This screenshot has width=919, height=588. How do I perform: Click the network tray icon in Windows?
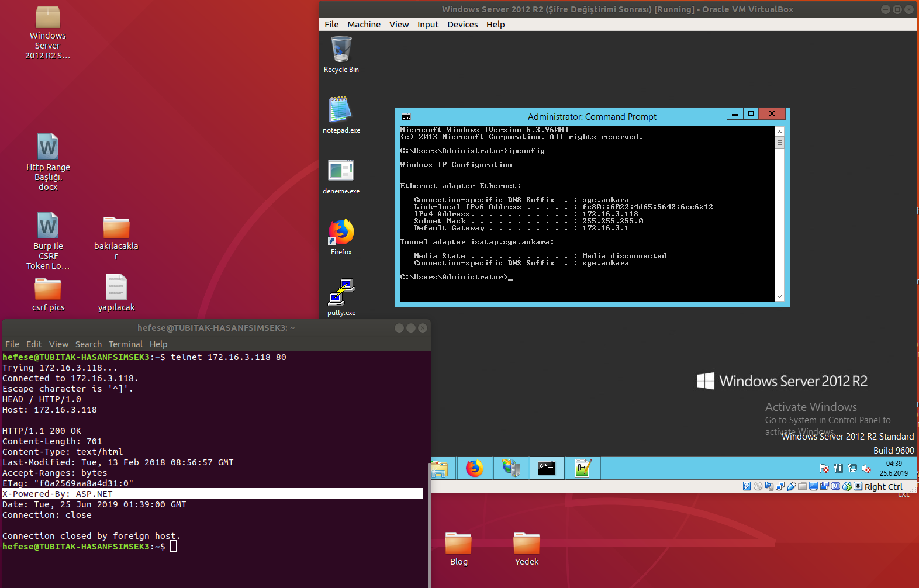(852, 468)
